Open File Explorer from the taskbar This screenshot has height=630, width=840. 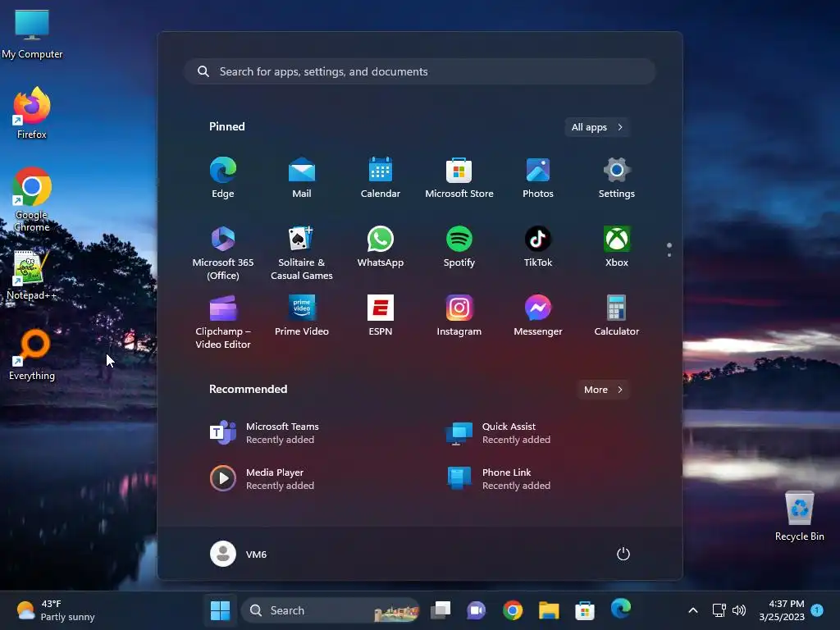pyautogui.click(x=549, y=610)
